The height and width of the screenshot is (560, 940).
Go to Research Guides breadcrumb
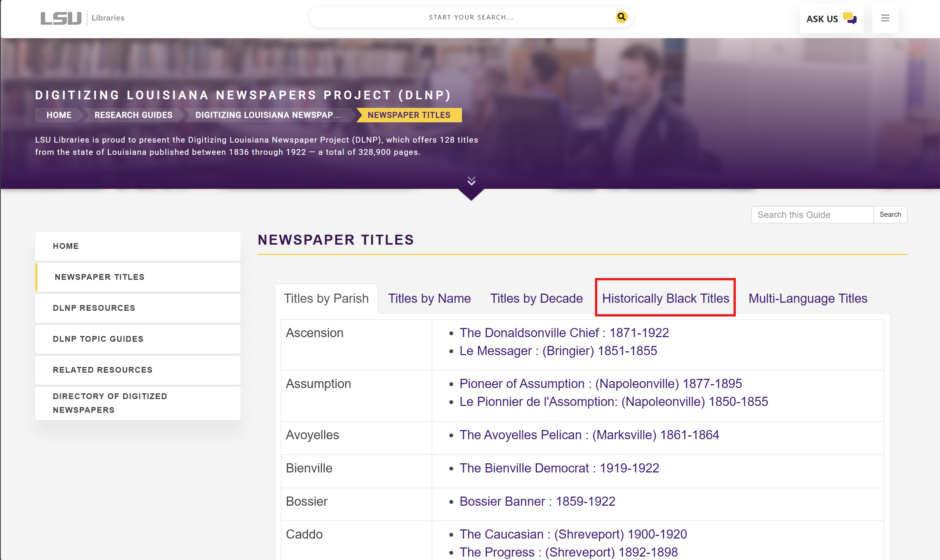pyautogui.click(x=133, y=115)
